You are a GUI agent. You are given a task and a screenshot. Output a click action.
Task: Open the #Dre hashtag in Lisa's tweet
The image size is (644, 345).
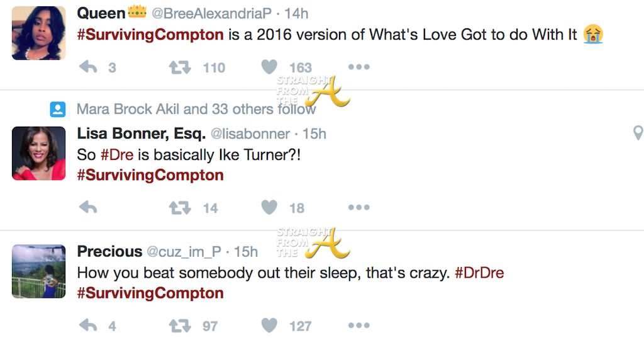(x=116, y=154)
